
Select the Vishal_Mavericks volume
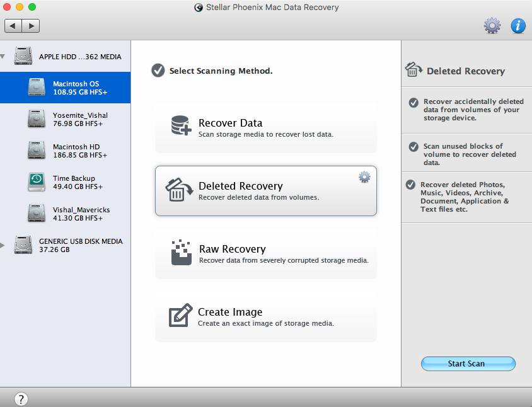[65, 214]
